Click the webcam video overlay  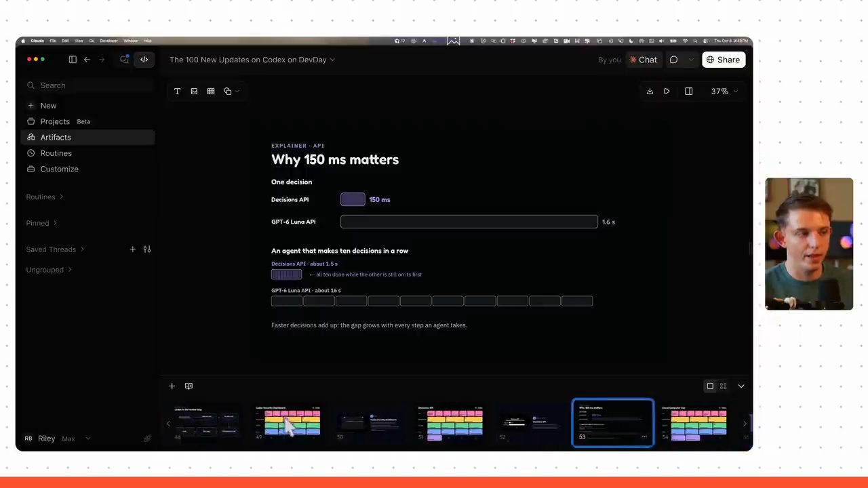tap(809, 244)
